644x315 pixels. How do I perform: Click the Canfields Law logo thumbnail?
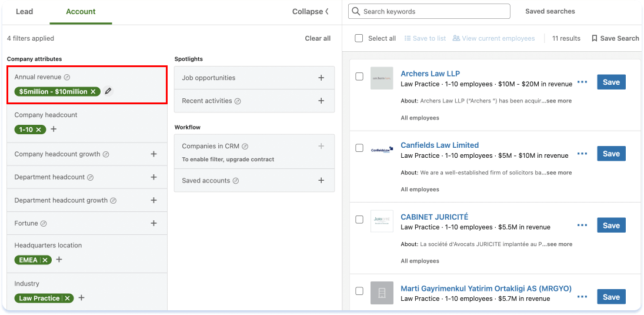click(x=382, y=150)
